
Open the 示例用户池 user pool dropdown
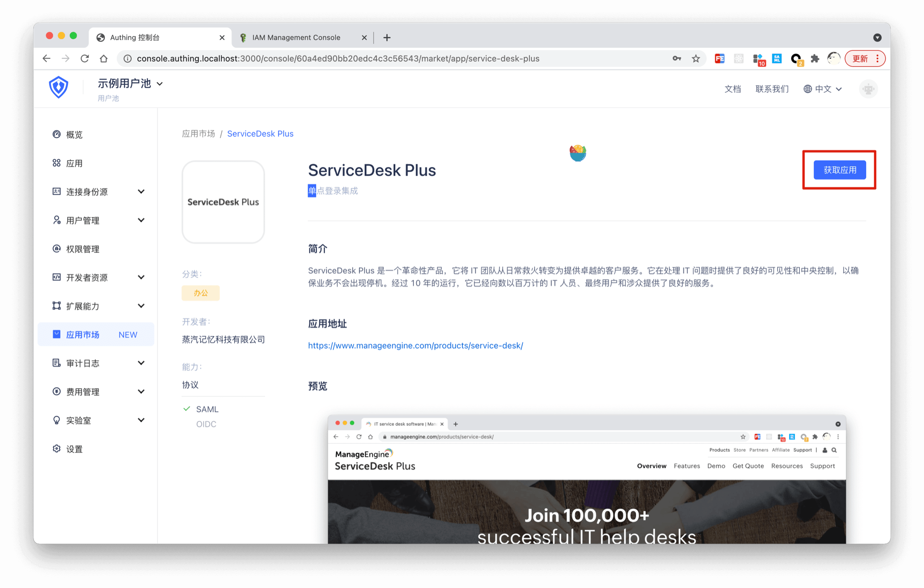(x=130, y=84)
